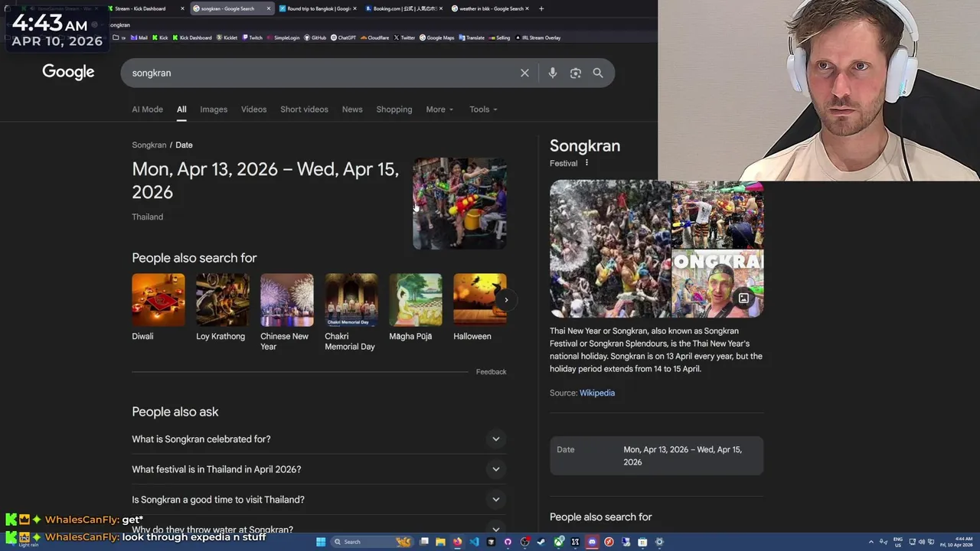Click the Songkran breadcrumb link
The image size is (980, 551).
pos(149,145)
